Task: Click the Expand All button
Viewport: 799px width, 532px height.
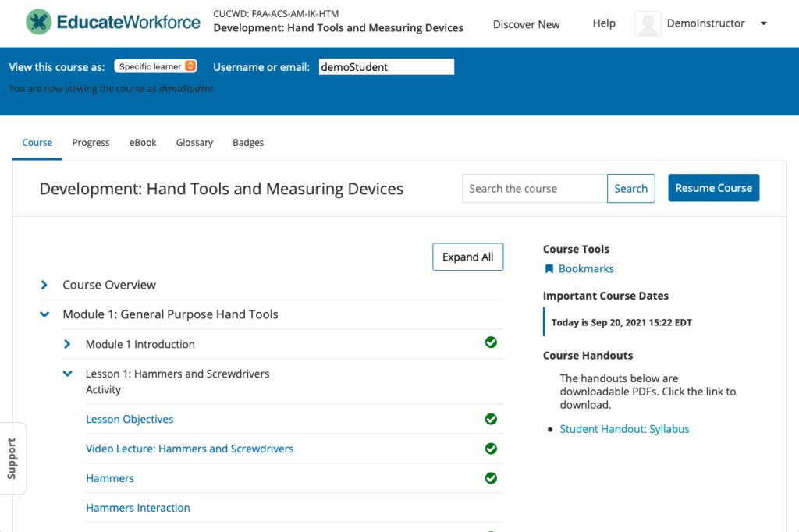Action: pyautogui.click(x=468, y=257)
